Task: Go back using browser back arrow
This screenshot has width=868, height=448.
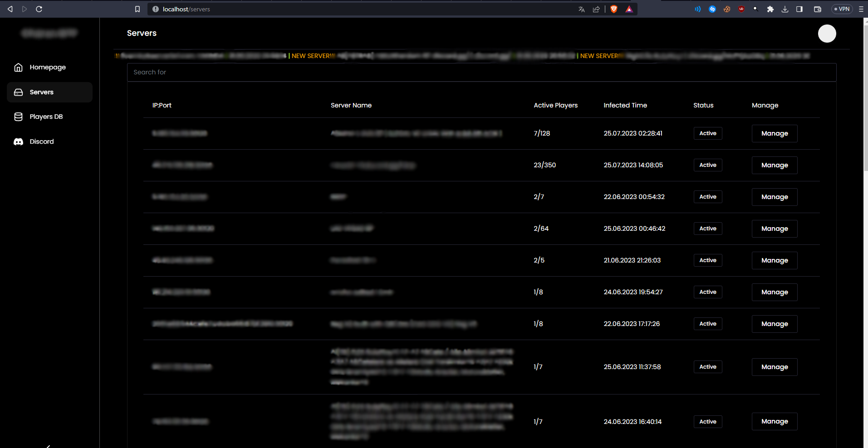Action: pos(10,9)
